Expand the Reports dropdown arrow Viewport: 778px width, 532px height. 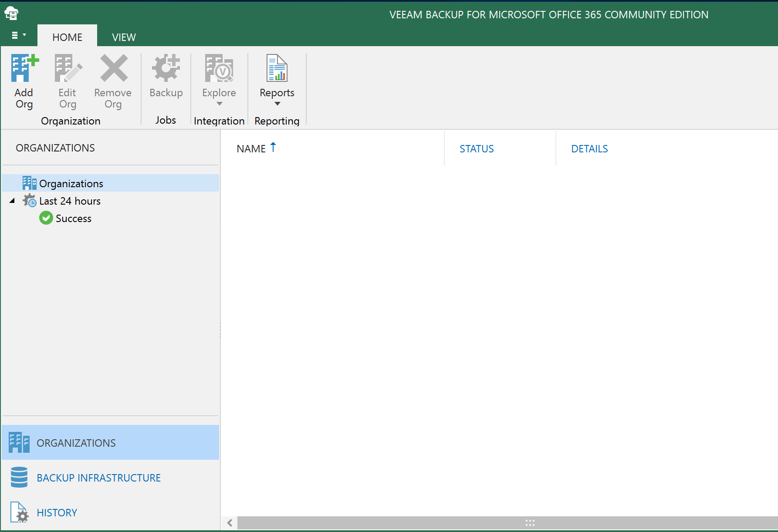[x=277, y=104]
